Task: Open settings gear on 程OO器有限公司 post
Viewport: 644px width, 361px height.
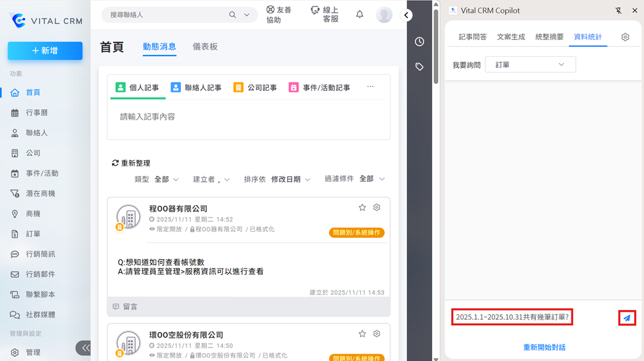Action: (x=377, y=208)
